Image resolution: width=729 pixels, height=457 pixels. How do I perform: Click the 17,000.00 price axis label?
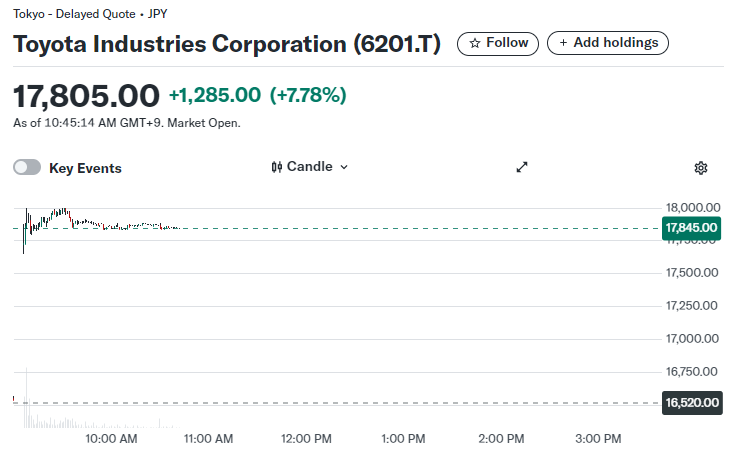(691, 338)
